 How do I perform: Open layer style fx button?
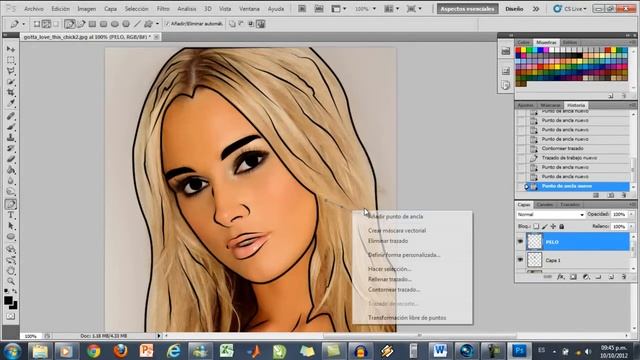click(x=561, y=277)
